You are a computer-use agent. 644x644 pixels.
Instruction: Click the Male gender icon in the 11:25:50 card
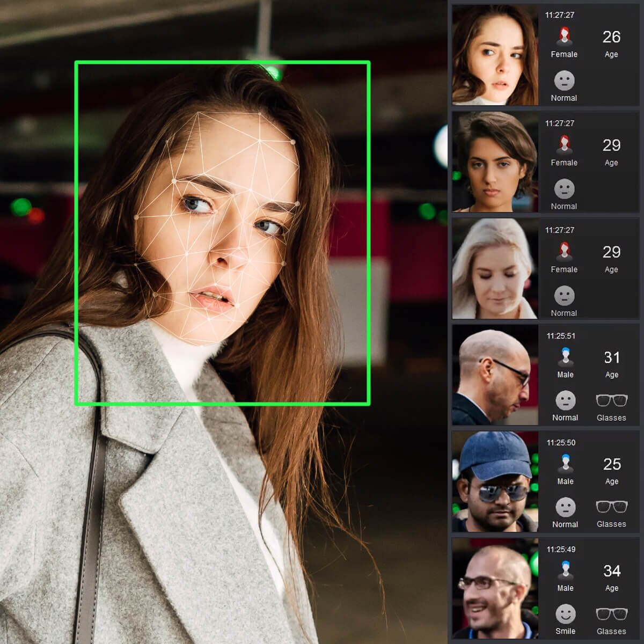(x=565, y=464)
